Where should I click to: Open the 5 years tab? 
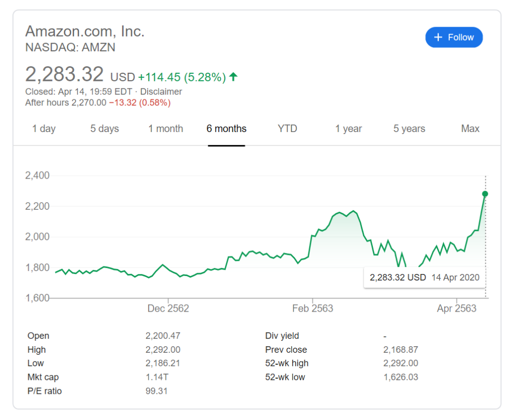click(x=409, y=129)
